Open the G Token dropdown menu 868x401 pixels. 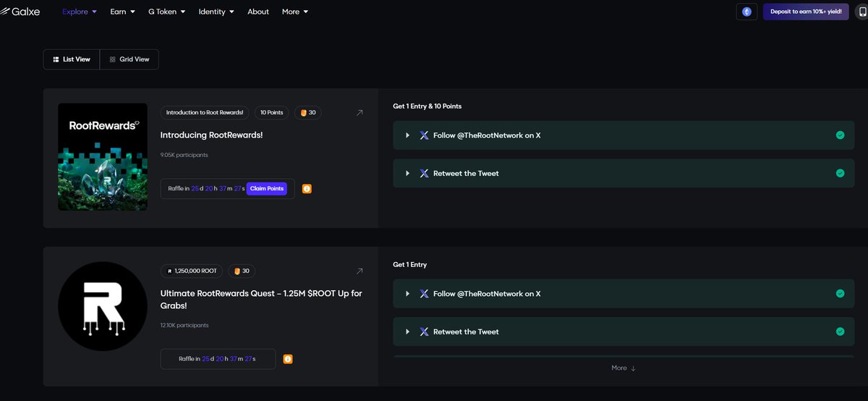(x=166, y=12)
